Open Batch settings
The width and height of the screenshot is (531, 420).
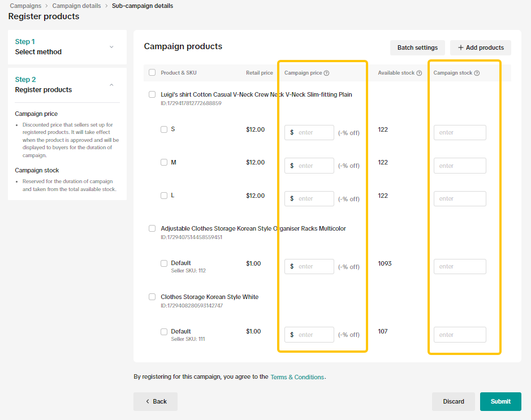click(x=417, y=47)
